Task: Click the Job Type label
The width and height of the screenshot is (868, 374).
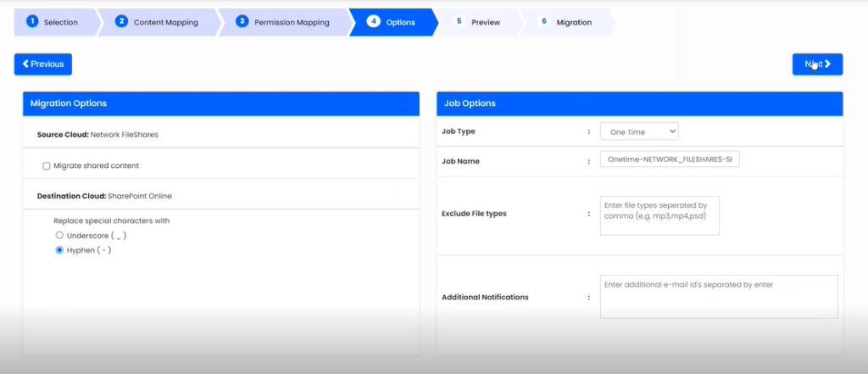Action: click(x=459, y=131)
